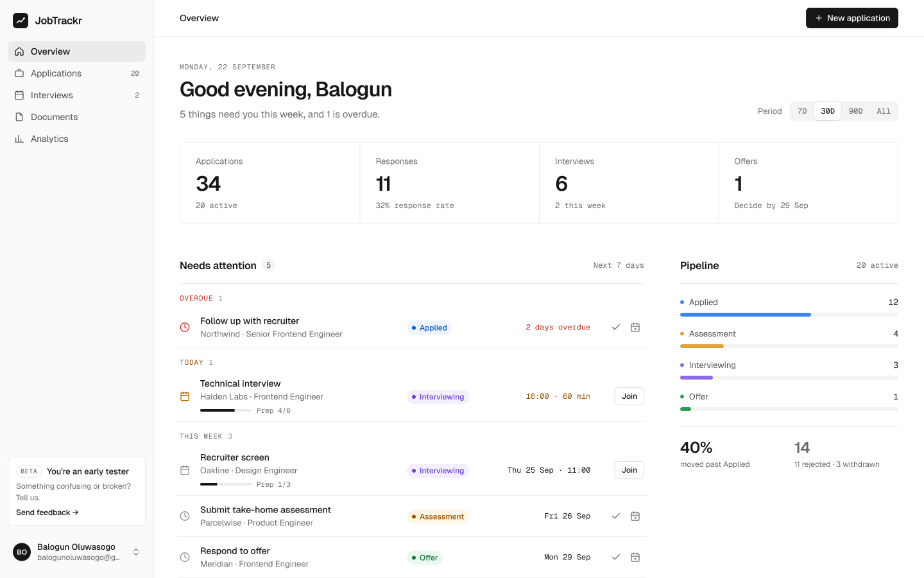Image resolution: width=924 pixels, height=578 pixels.
Task: Click the New application button
Action: (851, 18)
